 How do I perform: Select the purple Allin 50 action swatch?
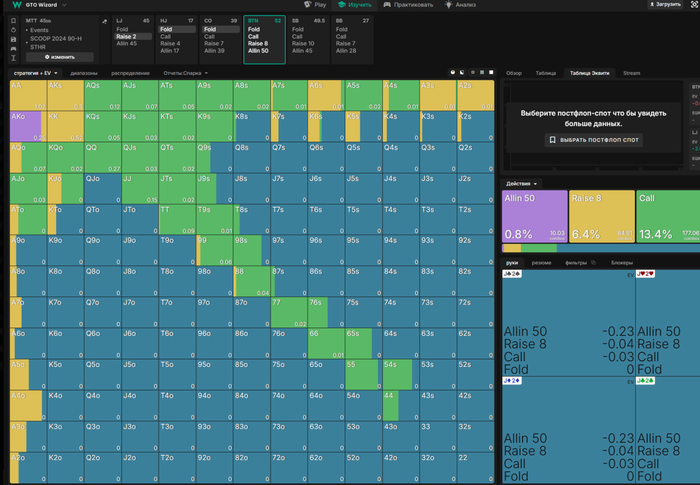click(534, 217)
